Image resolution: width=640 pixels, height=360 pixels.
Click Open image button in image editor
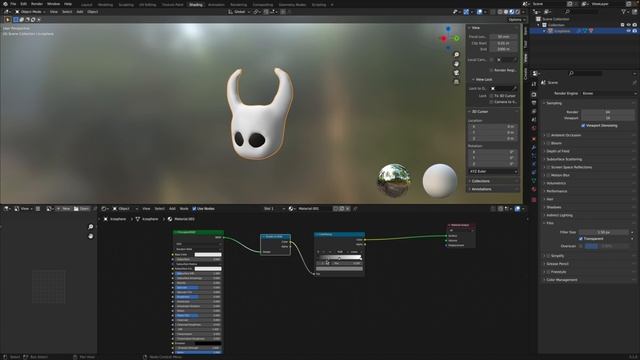point(82,209)
